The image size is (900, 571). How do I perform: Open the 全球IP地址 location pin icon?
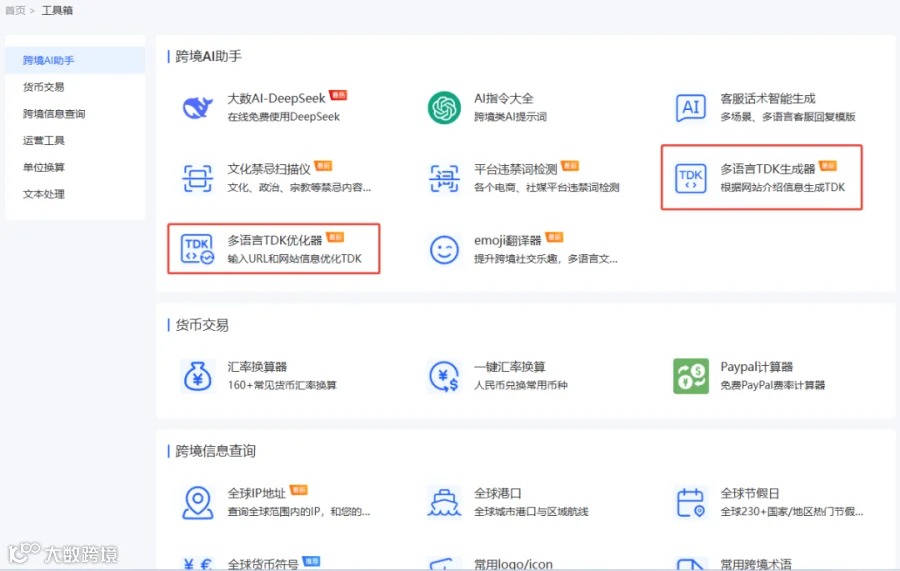pyautogui.click(x=197, y=502)
